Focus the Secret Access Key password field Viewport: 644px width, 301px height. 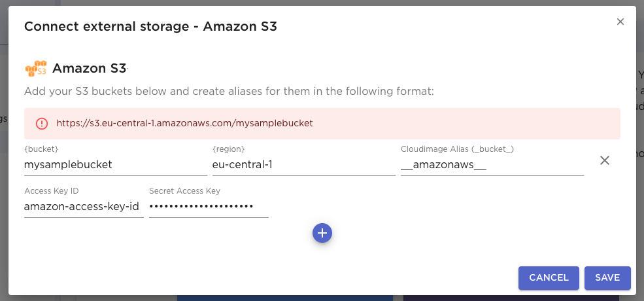(x=209, y=207)
